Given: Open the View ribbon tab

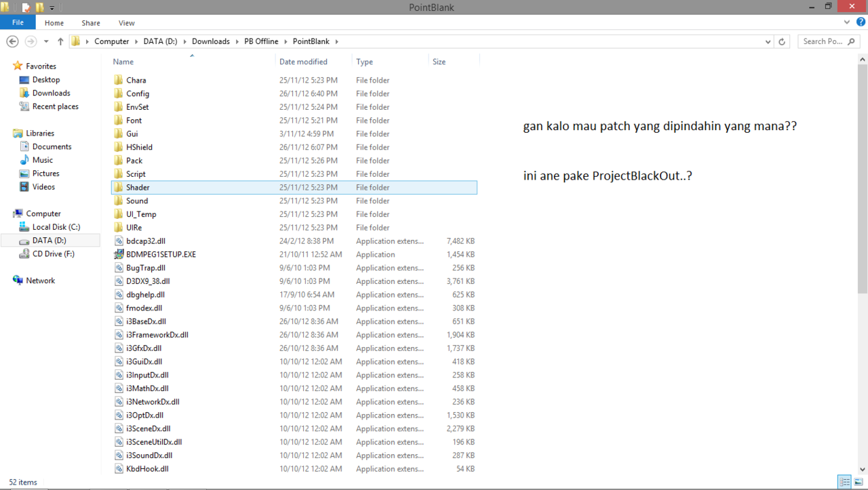Looking at the screenshot, I should pos(126,22).
